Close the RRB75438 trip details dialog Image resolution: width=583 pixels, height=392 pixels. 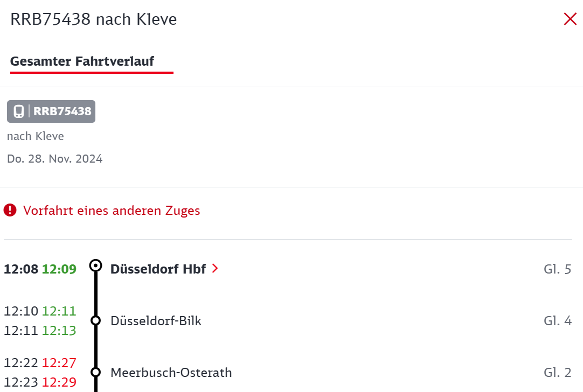[570, 19]
